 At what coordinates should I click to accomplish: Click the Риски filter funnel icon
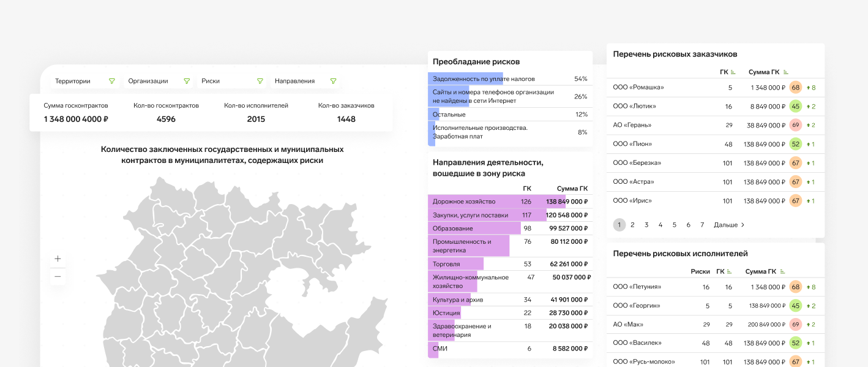tap(260, 81)
